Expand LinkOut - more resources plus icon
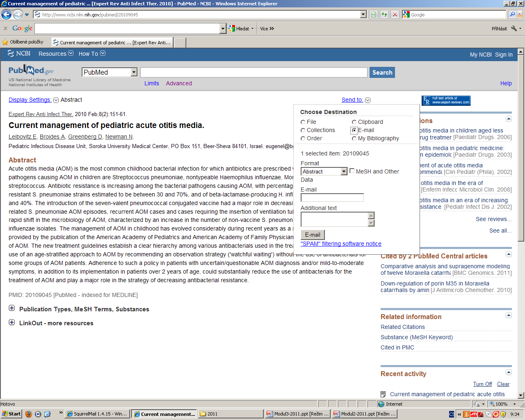525x420 pixels. [12, 322]
